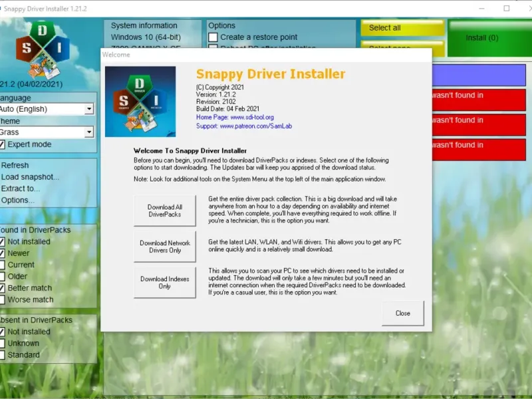The height and width of the screenshot is (399, 532).
Task: Click the Welcome dialog title bar
Action: click(x=267, y=55)
